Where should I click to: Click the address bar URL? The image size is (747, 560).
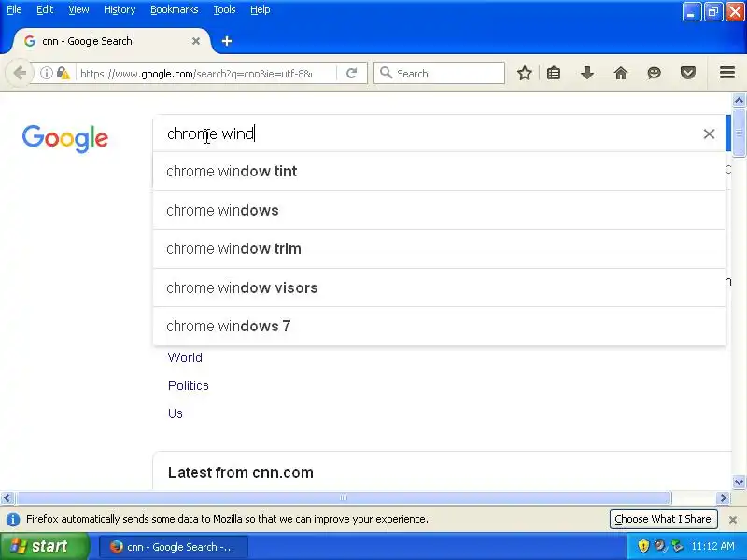(x=196, y=74)
